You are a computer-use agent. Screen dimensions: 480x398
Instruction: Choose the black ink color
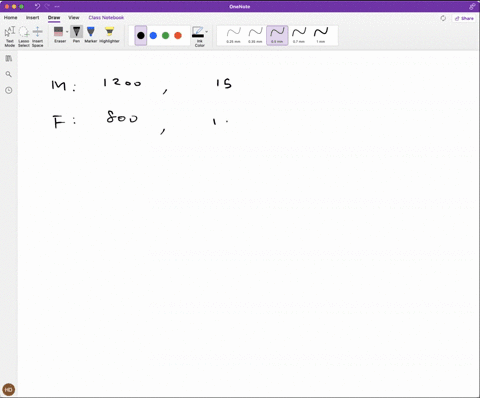pyautogui.click(x=141, y=35)
